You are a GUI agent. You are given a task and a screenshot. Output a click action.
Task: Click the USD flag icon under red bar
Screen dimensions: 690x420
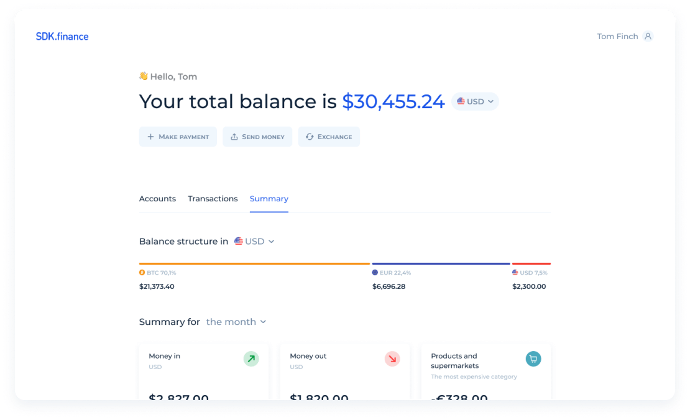point(515,273)
